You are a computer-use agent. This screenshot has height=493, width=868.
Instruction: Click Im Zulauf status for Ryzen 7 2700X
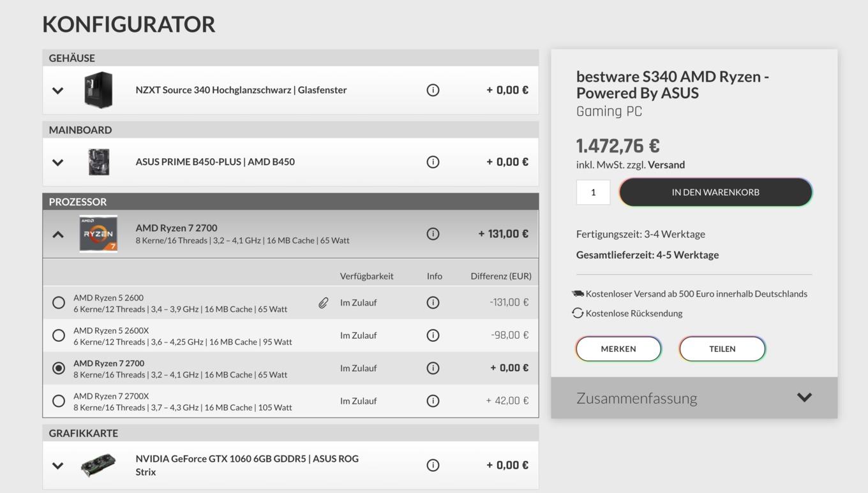pyautogui.click(x=358, y=401)
